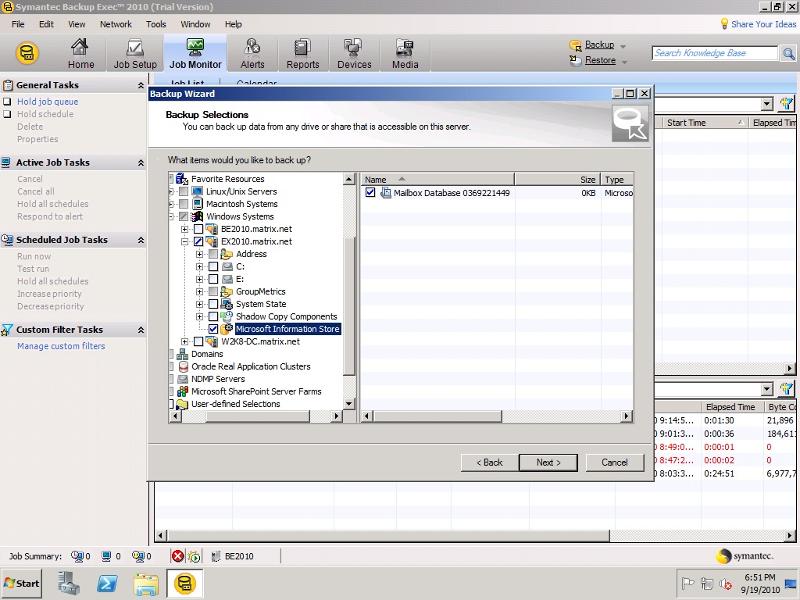Follow the Share Your Ideas link
Viewport: 800px width, 600px height.
click(763, 24)
